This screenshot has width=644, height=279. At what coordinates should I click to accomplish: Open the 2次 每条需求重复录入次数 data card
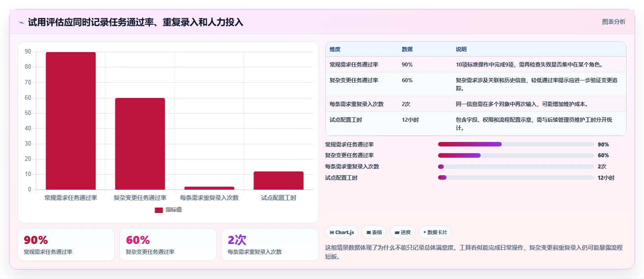pos(270,244)
